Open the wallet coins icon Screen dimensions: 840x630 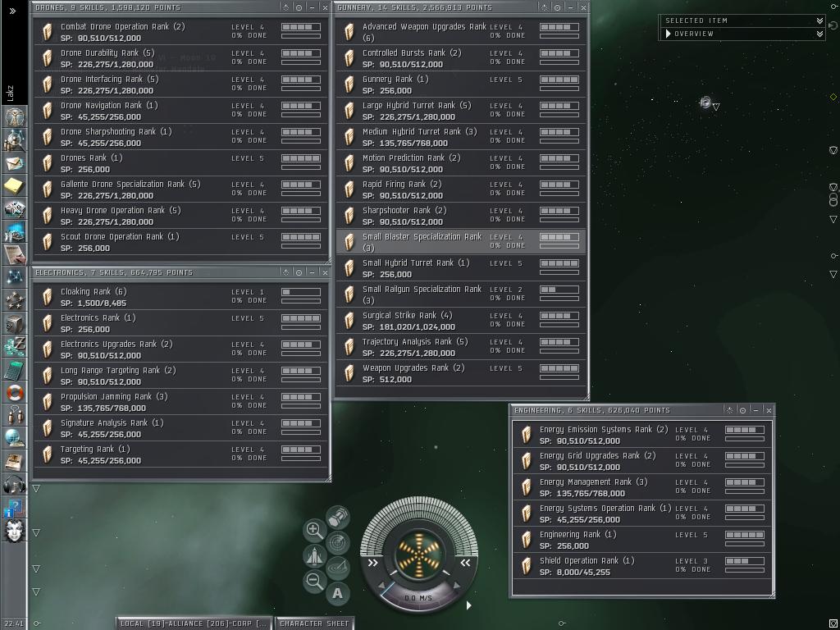click(x=15, y=347)
